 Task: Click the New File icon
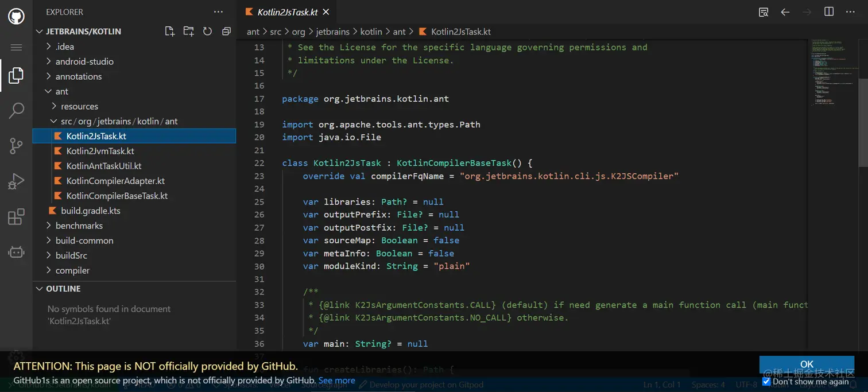point(169,32)
